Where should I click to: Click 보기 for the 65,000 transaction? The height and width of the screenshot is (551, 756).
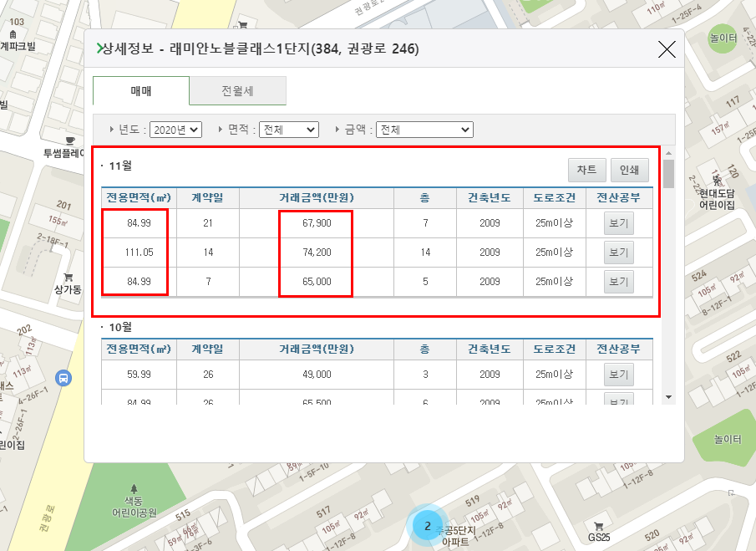pyautogui.click(x=619, y=281)
